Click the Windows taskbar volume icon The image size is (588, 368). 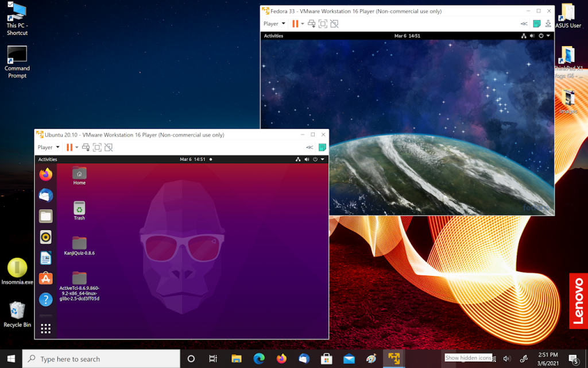click(507, 359)
